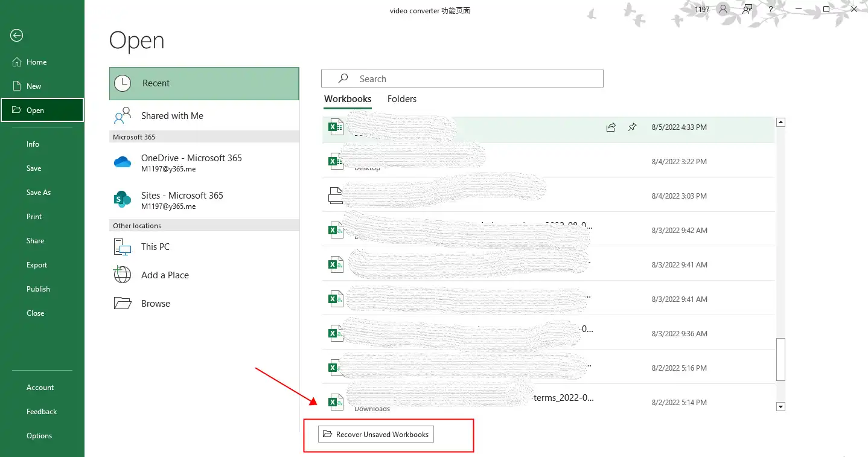This screenshot has height=457, width=868.
Task: Click the Recent clock icon
Action: tap(123, 83)
